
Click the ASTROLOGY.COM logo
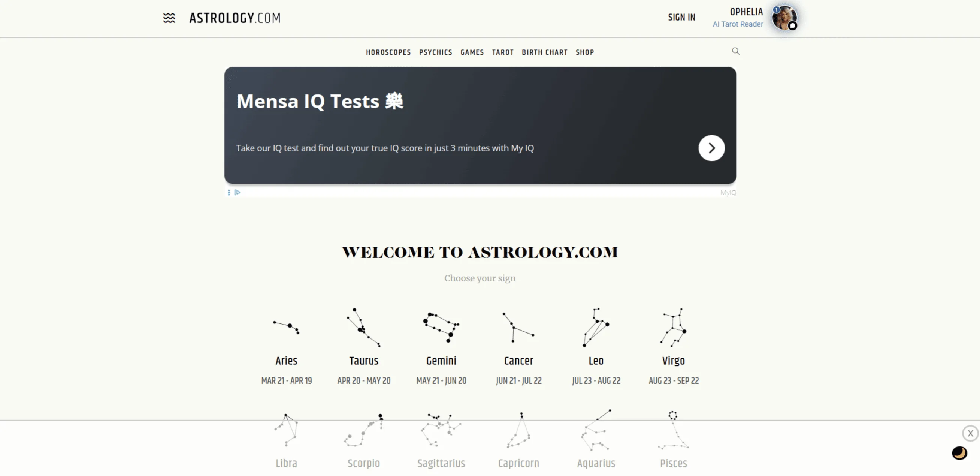(235, 18)
